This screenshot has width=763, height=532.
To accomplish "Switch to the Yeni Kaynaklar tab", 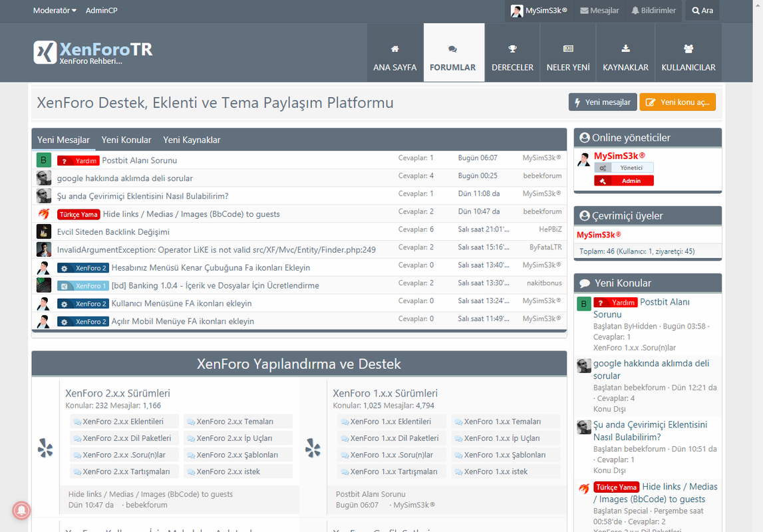I will click(192, 140).
